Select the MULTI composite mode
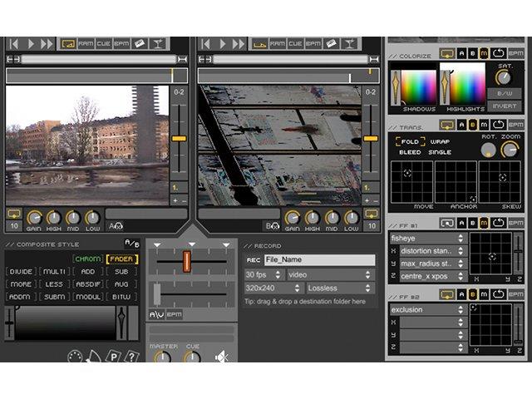This screenshot has width=532, height=399. [x=55, y=272]
